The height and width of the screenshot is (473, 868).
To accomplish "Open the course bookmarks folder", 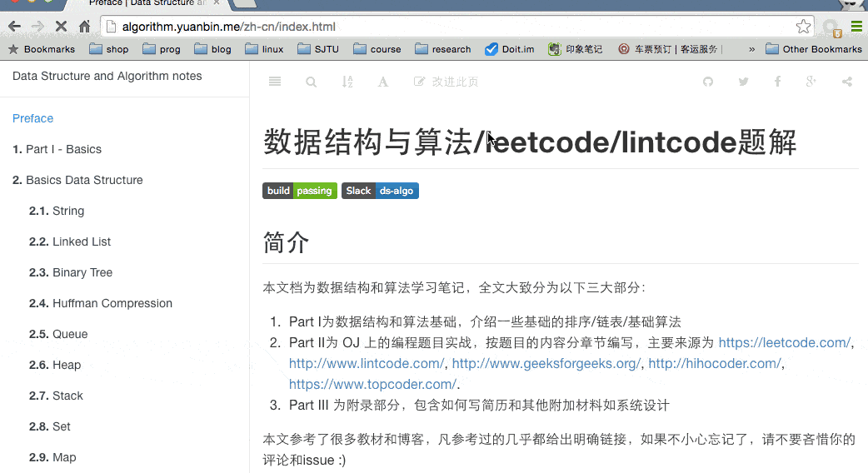I will click(x=377, y=49).
